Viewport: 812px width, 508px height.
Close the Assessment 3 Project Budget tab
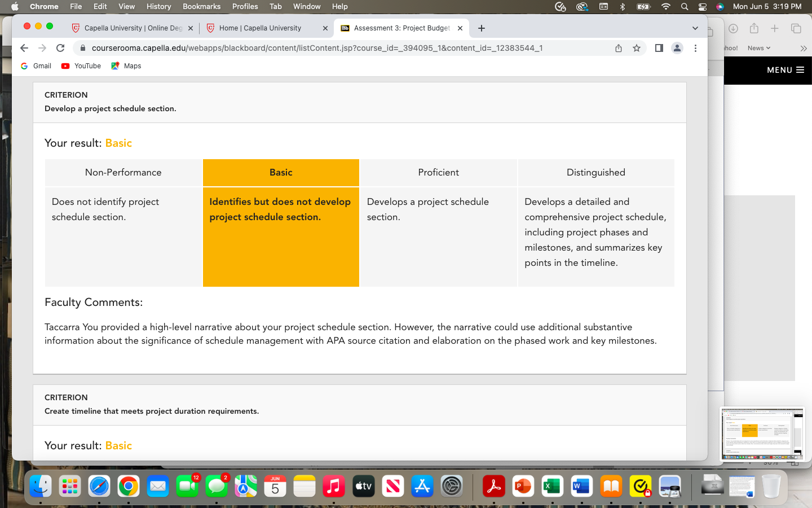click(460, 28)
